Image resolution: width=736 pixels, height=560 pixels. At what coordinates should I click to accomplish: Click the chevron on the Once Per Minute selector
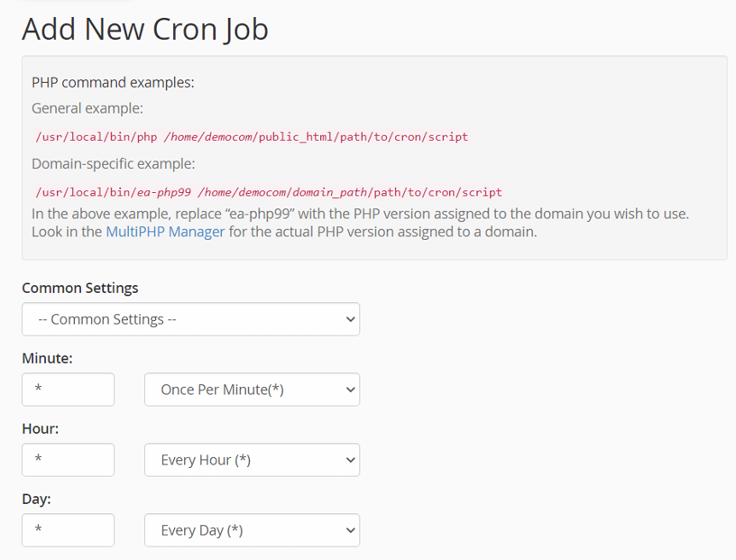coord(349,390)
